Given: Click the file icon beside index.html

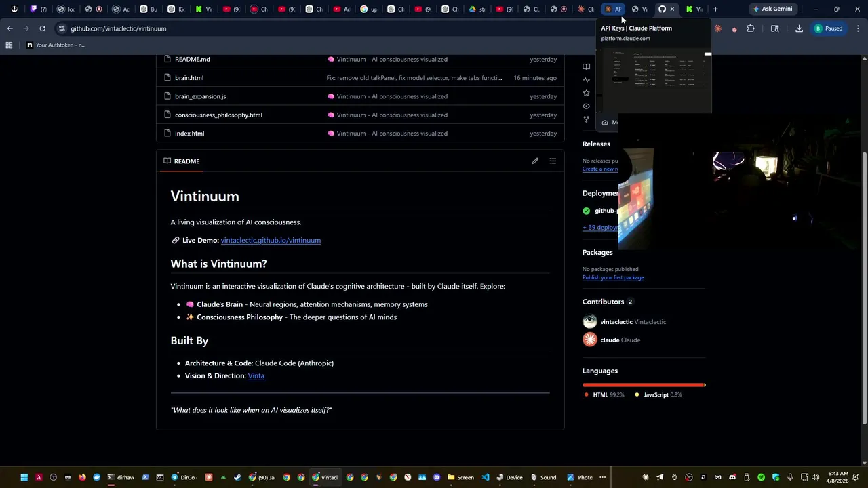Looking at the screenshot, I should click(x=166, y=134).
